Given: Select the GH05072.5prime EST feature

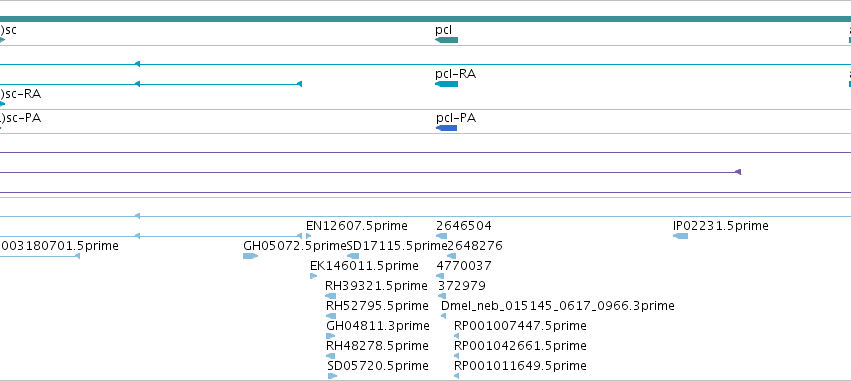Looking at the screenshot, I should tap(250, 256).
